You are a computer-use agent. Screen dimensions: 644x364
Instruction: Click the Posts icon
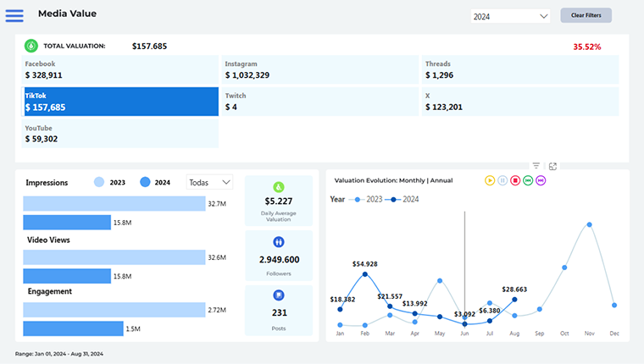[279, 295]
